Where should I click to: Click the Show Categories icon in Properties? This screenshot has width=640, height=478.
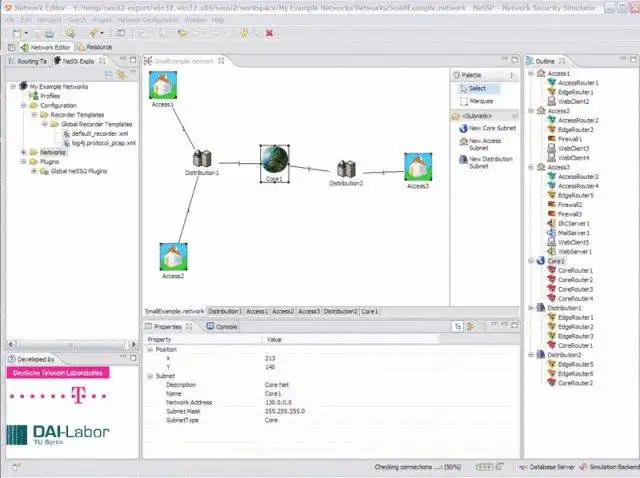[x=458, y=326]
